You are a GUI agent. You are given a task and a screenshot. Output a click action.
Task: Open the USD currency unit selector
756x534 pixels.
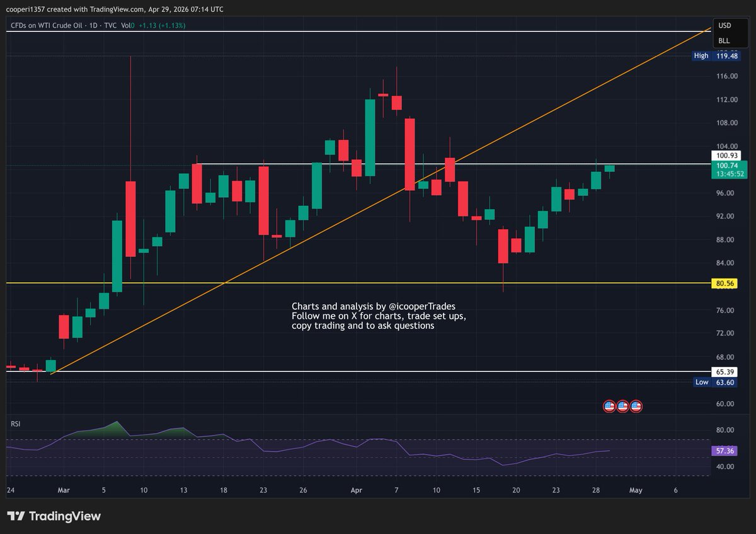[726, 26]
